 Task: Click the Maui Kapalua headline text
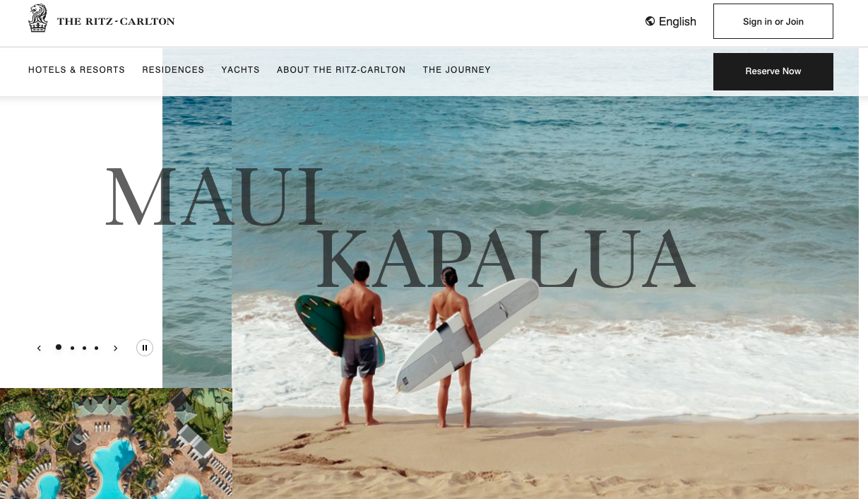pos(400,226)
